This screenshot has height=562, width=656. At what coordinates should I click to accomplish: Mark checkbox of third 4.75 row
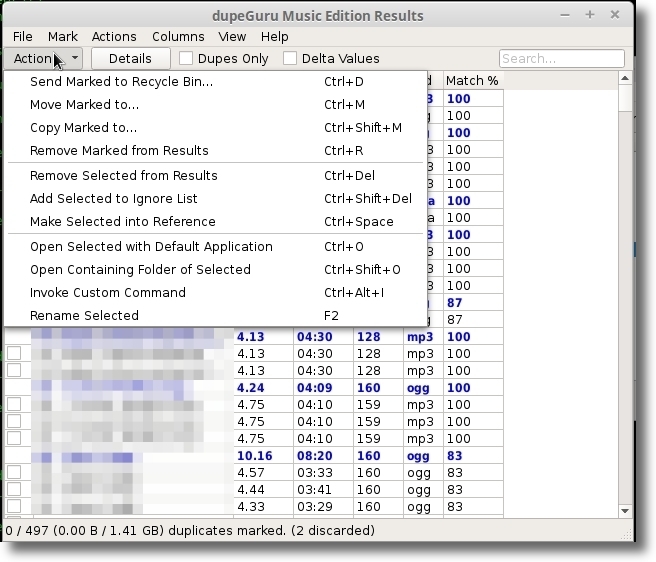(x=14, y=439)
